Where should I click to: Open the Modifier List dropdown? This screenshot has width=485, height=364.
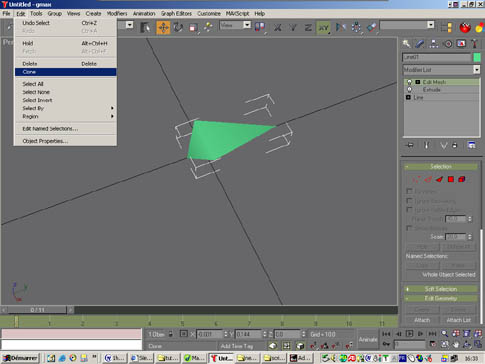pyautogui.click(x=476, y=70)
